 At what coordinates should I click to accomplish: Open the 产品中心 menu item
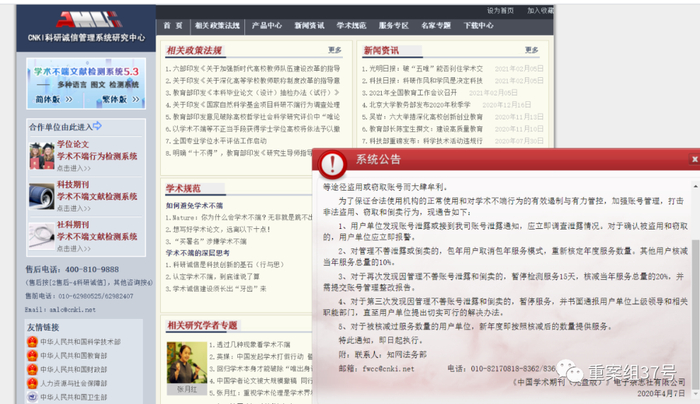[267, 26]
